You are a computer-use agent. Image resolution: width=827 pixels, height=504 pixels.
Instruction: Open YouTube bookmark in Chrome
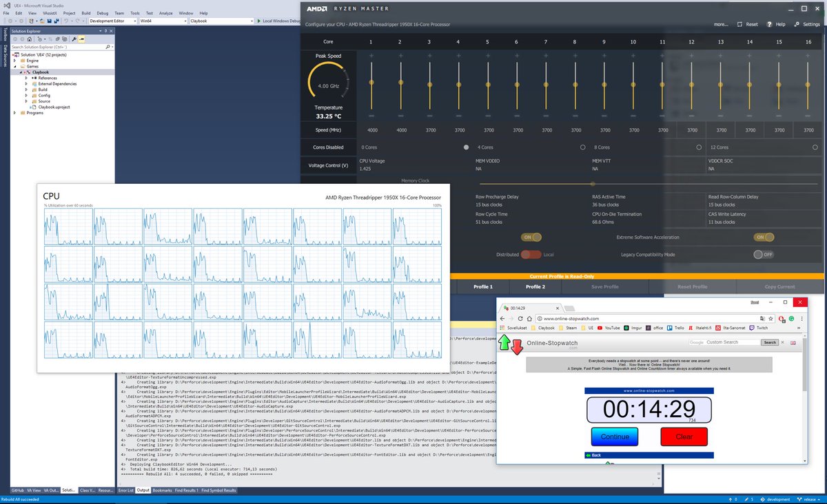click(x=609, y=328)
